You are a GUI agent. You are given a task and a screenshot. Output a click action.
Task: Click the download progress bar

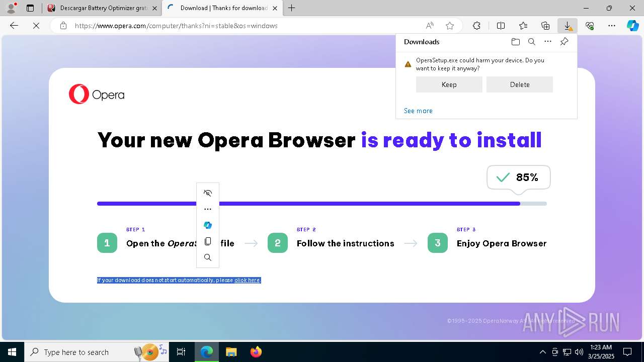(x=322, y=204)
